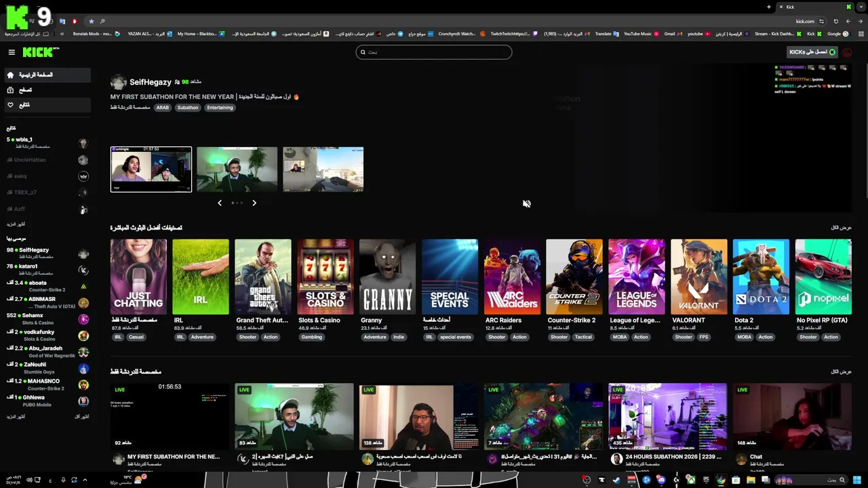
Task: Open ARC Raiders category card
Action: point(512,277)
